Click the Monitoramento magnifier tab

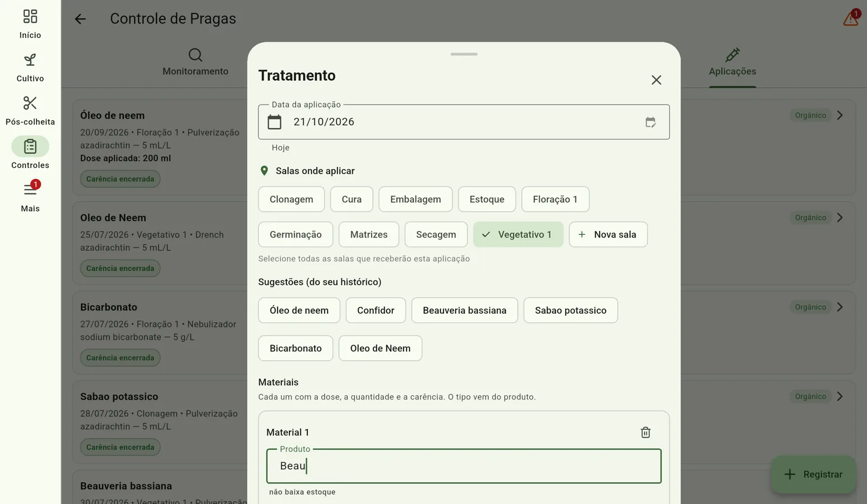pyautogui.click(x=196, y=62)
